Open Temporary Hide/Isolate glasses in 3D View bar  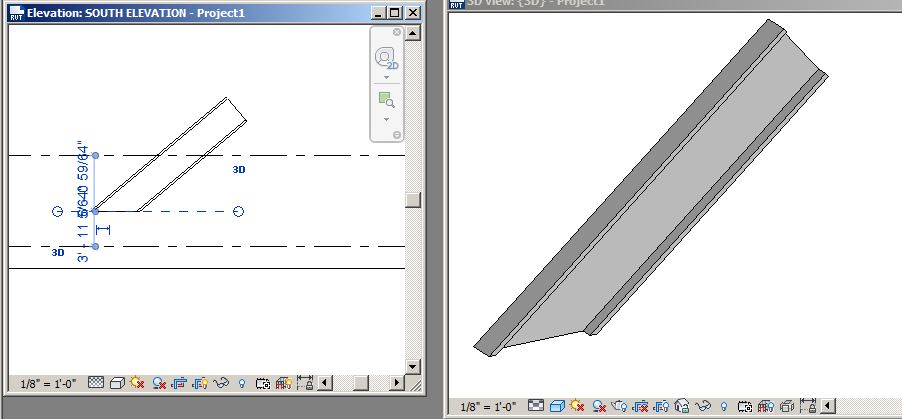point(703,406)
